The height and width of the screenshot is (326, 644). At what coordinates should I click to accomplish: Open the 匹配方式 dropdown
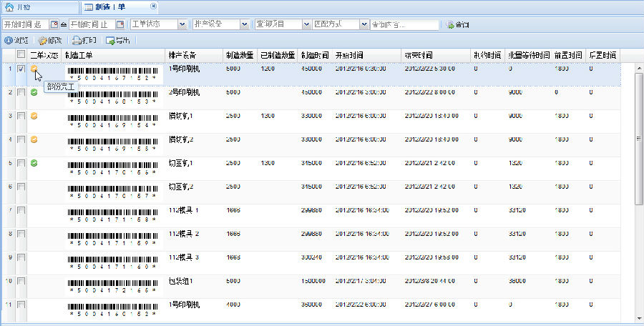(x=364, y=24)
